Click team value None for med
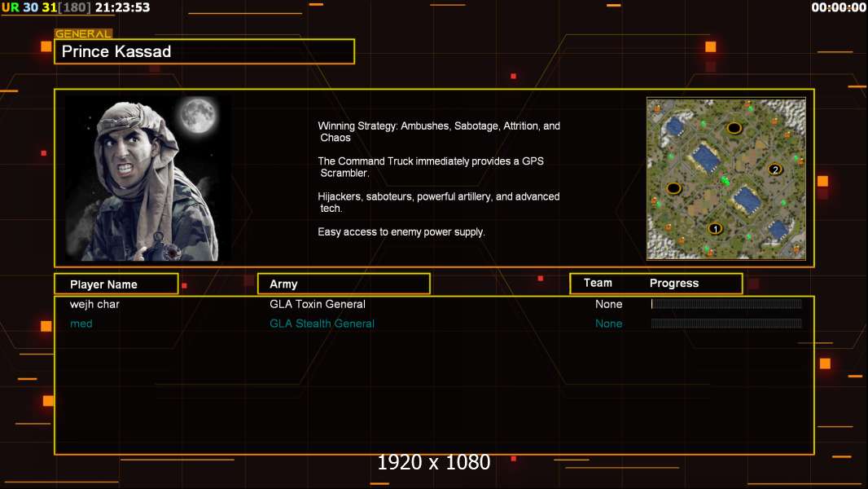The image size is (868, 489). (x=608, y=324)
